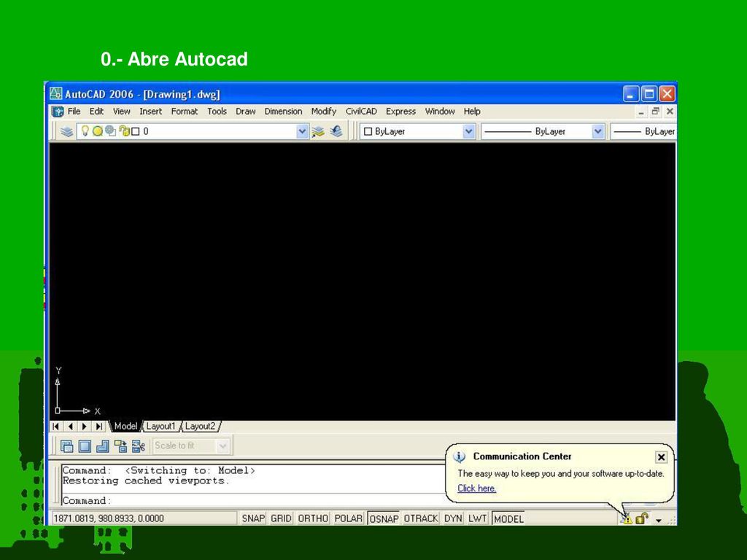Open the Display Viewports Dialog icon
Image resolution: width=747 pixels, height=560 pixels.
click(x=67, y=446)
